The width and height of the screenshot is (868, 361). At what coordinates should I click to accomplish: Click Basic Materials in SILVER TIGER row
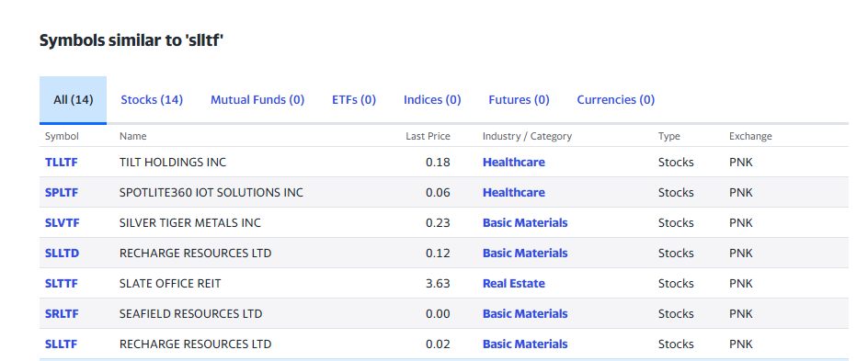point(525,223)
